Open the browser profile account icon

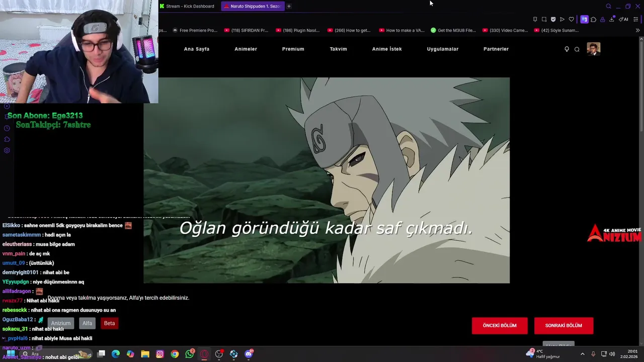[602, 19]
